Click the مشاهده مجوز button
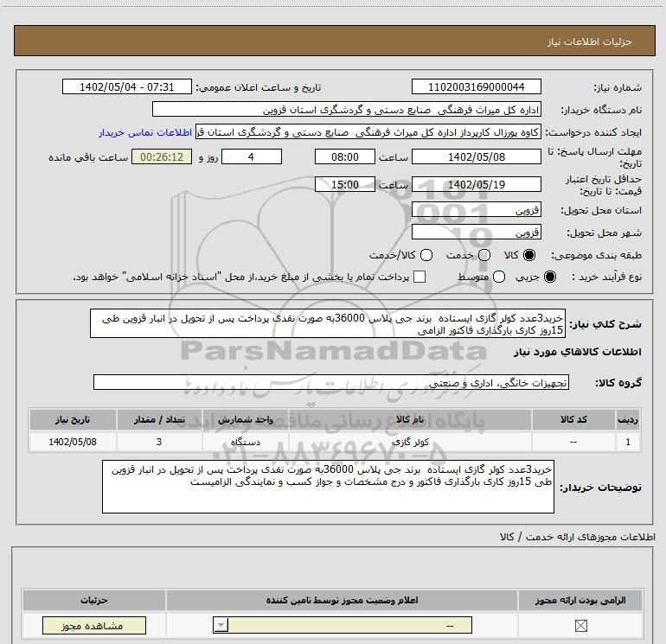This screenshot has height=644, width=666. 94,625
